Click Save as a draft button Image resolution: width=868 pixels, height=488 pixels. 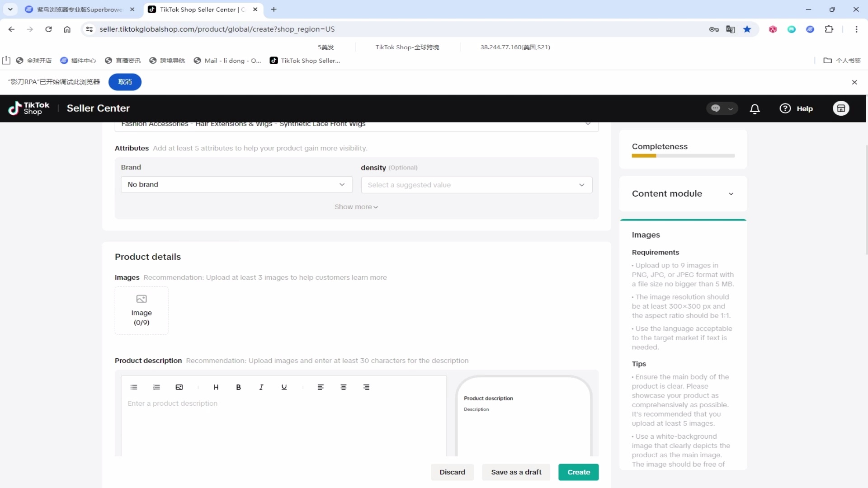516,472
